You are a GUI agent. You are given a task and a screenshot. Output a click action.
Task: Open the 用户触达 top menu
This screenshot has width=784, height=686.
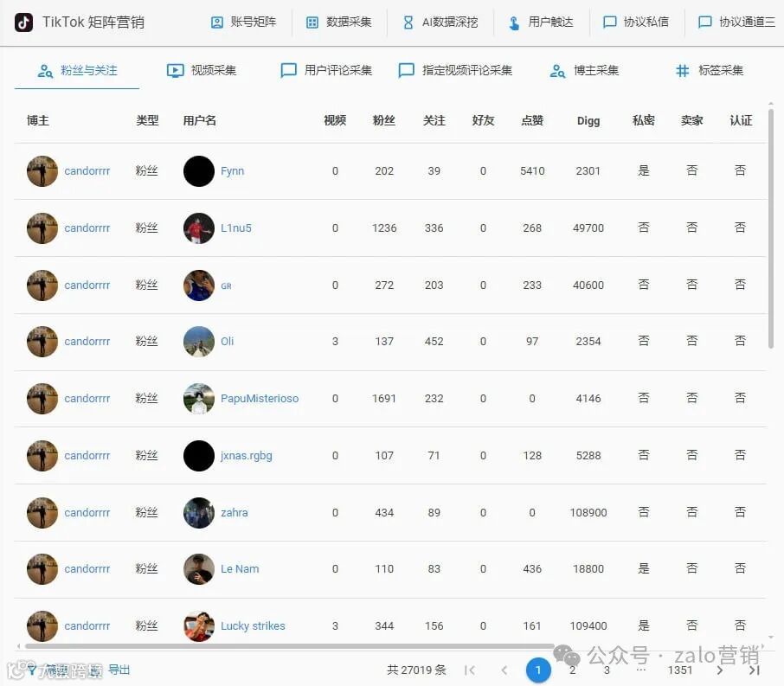(x=542, y=22)
